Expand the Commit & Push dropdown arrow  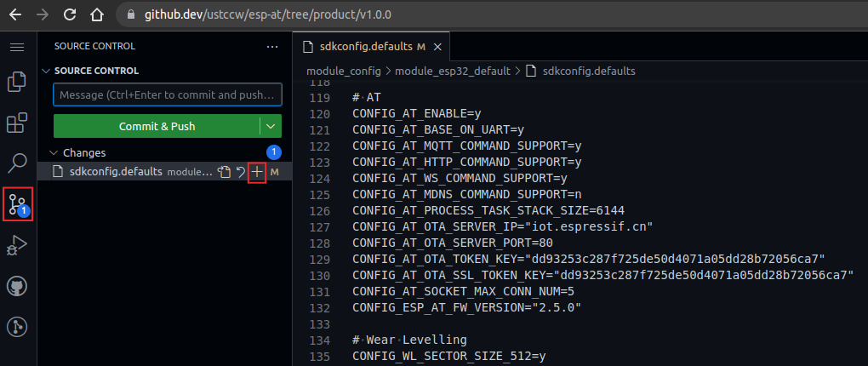coord(271,126)
